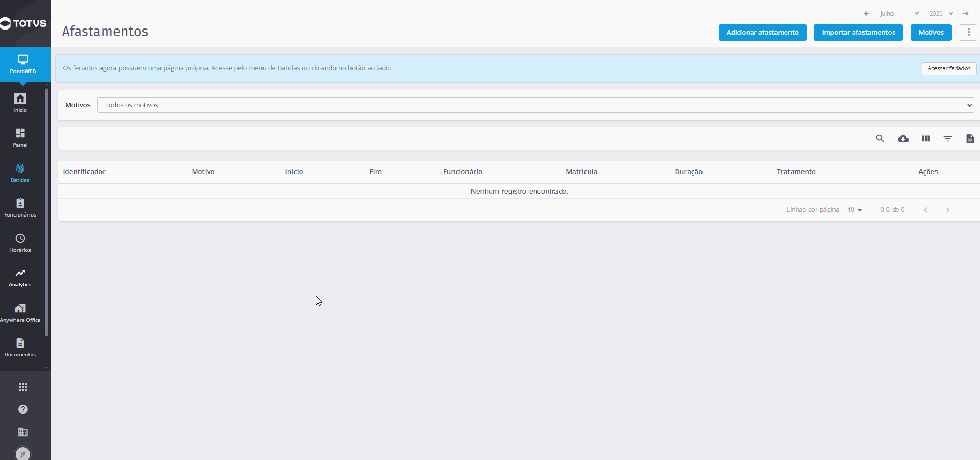The height and width of the screenshot is (460, 980).
Task: Open the Julho month dropdown
Action: point(900,13)
